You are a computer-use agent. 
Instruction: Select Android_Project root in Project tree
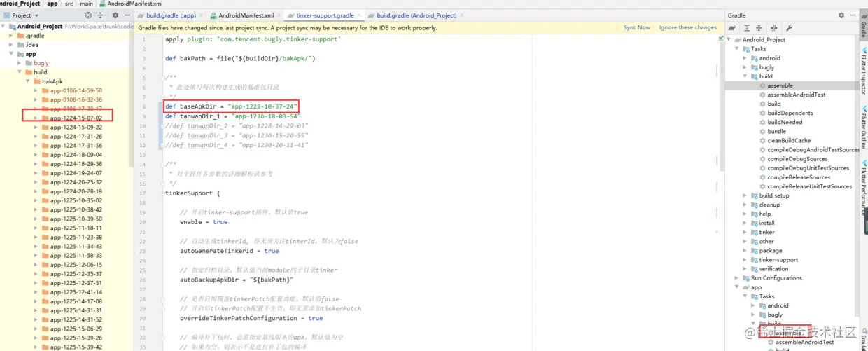(40, 27)
